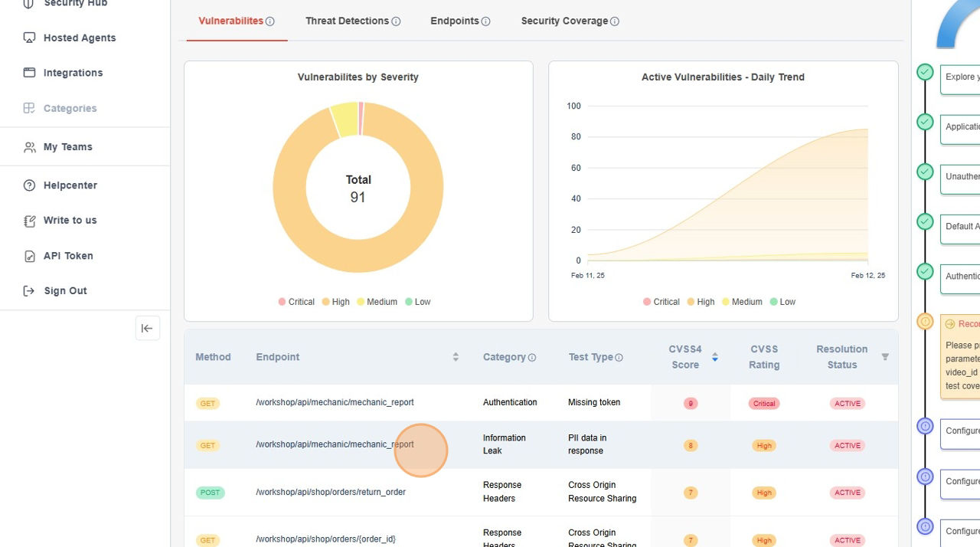Open the Security Coverage tab

(x=564, y=21)
